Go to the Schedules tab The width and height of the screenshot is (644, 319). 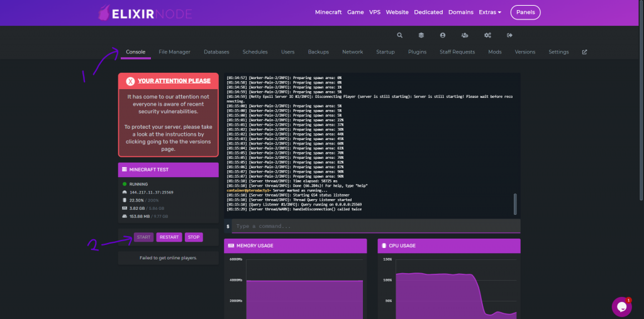255,52
